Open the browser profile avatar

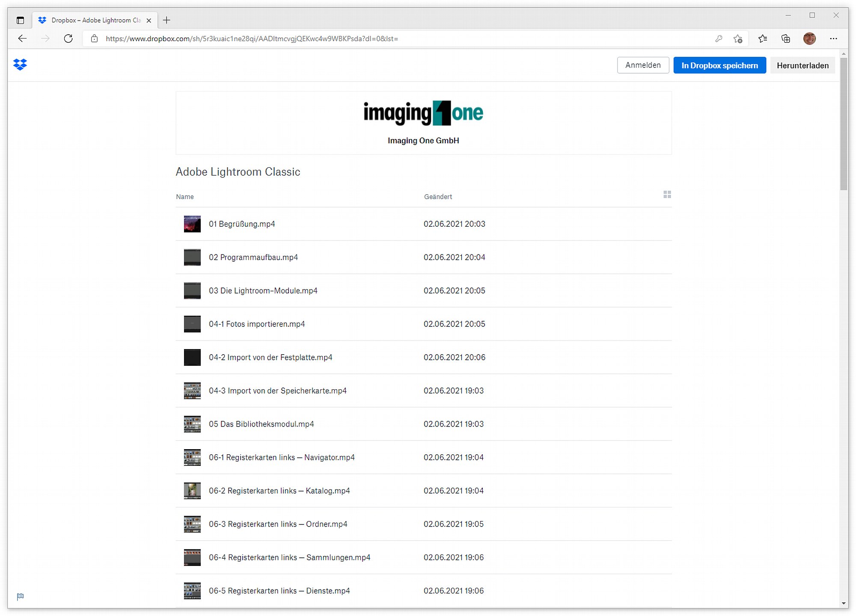(809, 38)
